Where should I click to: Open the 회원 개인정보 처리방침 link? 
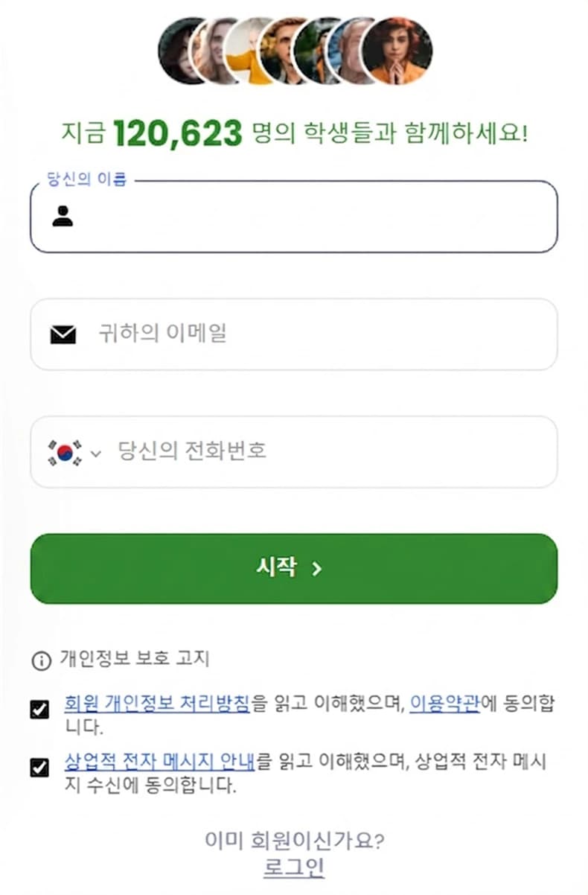point(157,702)
